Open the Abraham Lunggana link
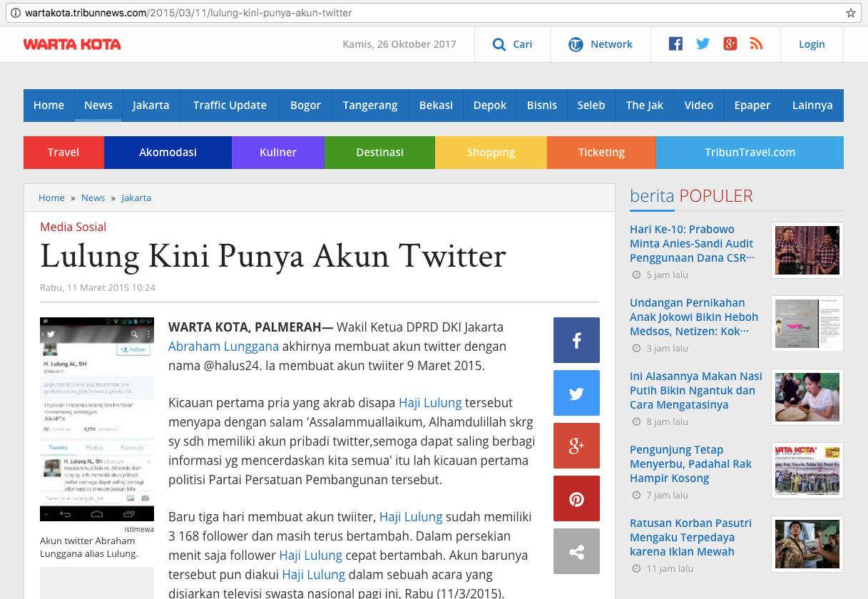 (x=223, y=347)
